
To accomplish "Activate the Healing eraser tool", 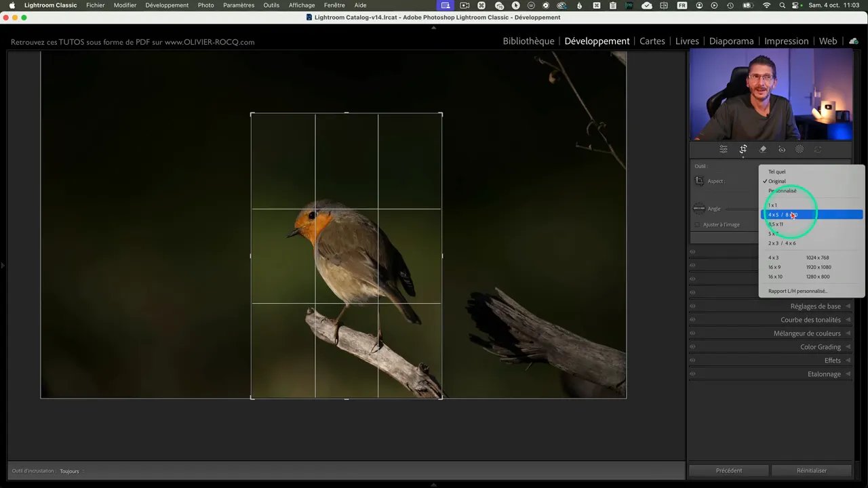I will click(763, 149).
